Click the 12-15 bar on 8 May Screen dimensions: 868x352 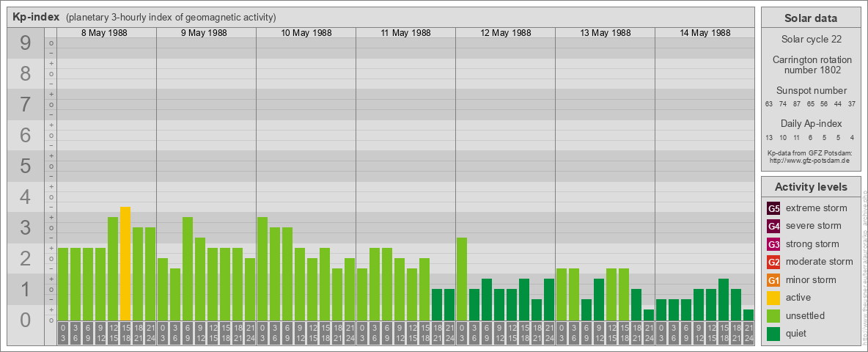coord(113,268)
